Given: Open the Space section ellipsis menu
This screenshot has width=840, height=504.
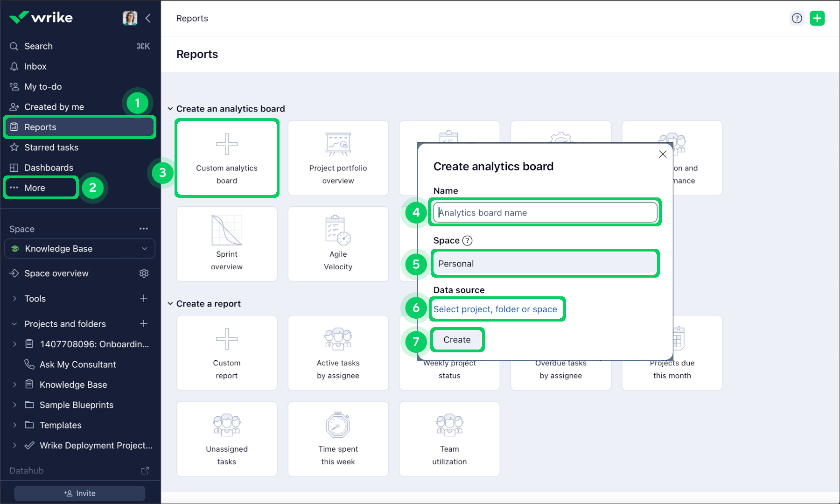Looking at the screenshot, I should [x=144, y=229].
